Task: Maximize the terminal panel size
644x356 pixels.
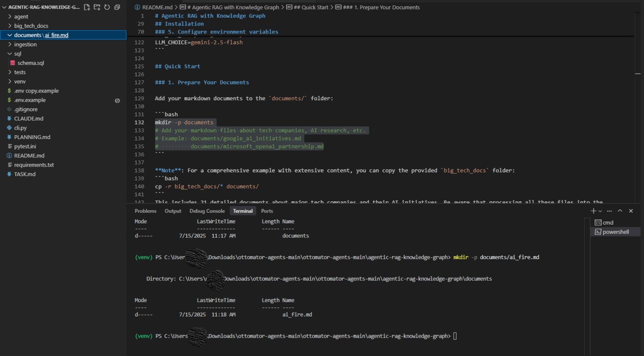Action: tap(620, 211)
